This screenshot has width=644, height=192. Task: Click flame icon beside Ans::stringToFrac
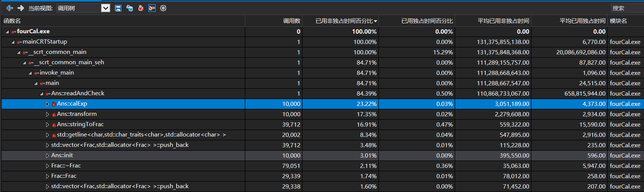[54, 125]
